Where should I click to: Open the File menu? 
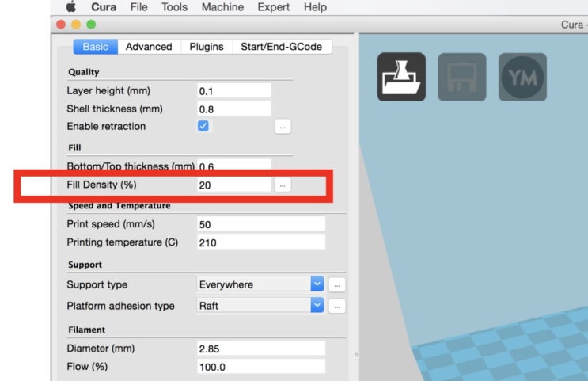point(138,7)
